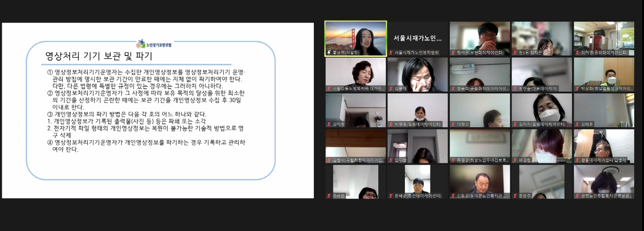The image size is (644, 231).
Task: Click the muted mic icon beside 배경란
Action: pos(515,160)
